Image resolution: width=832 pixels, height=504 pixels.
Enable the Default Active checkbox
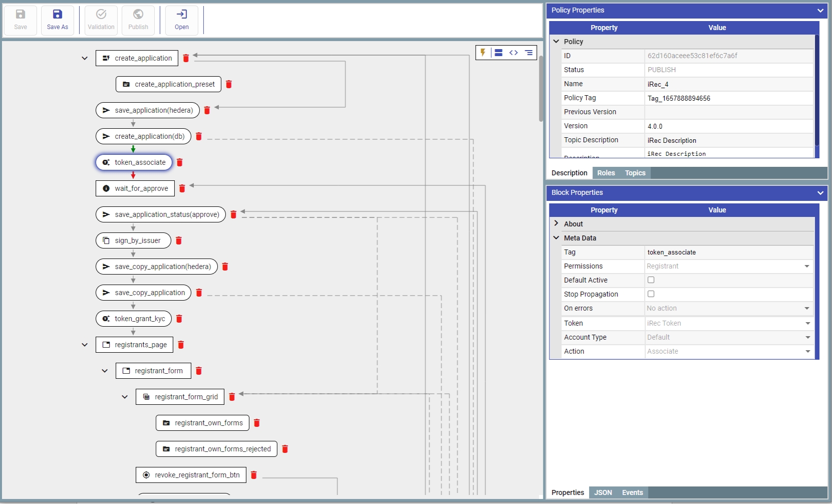point(651,280)
